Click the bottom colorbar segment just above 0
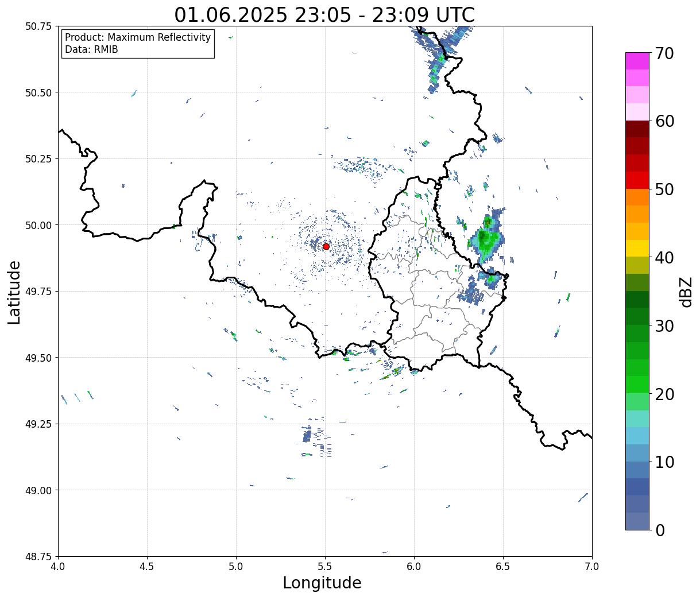Screen dimensions: 700x597 pos(637,521)
